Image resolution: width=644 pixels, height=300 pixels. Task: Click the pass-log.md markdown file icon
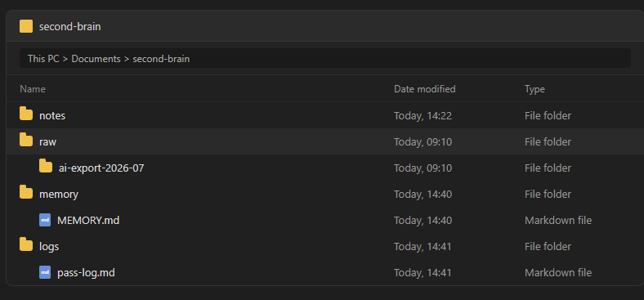pos(45,272)
